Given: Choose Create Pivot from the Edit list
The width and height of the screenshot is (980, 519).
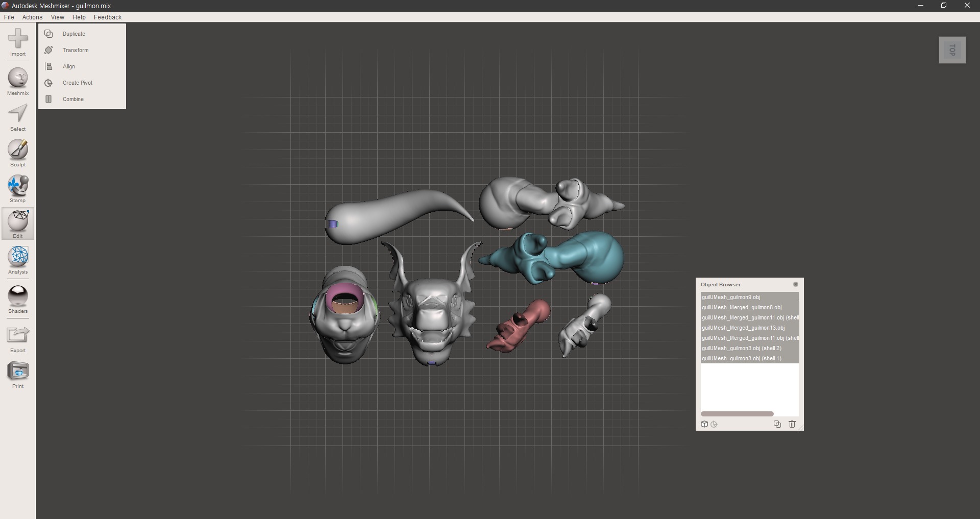Looking at the screenshot, I should click(x=78, y=83).
